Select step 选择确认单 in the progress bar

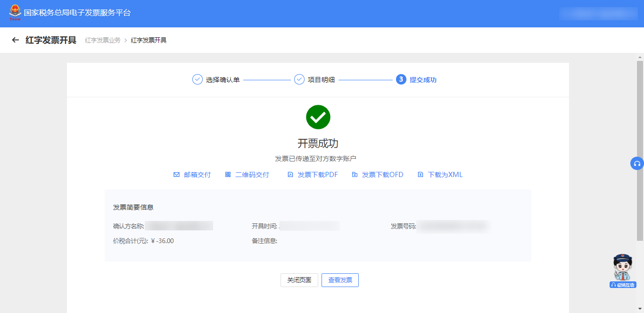point(216,80)
